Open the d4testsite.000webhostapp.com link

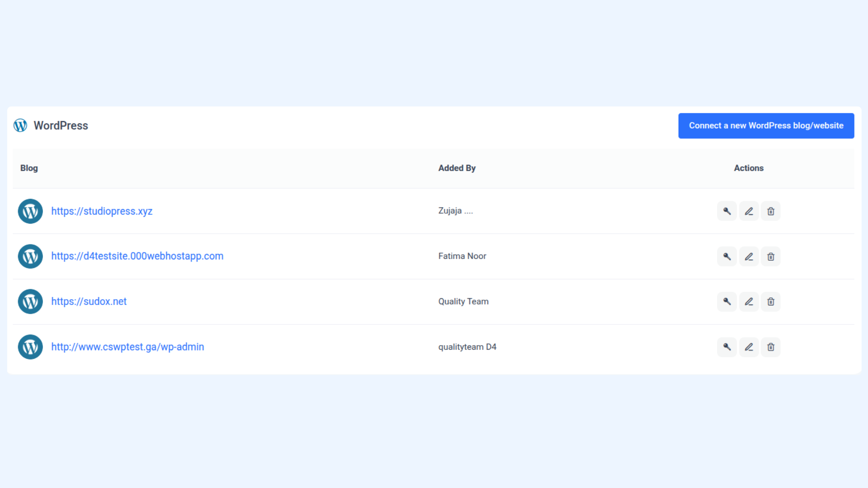point(137,256)
